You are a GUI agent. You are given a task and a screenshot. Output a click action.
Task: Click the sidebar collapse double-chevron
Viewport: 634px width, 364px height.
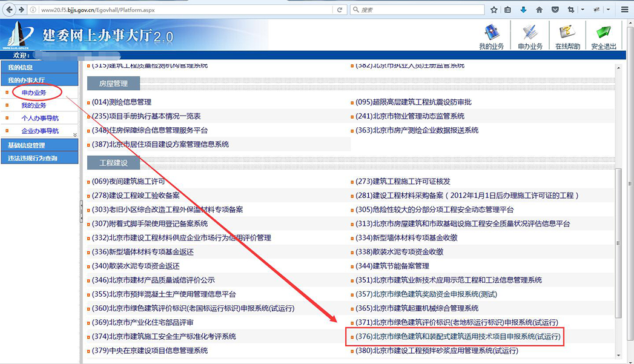[x=75, y=134]
